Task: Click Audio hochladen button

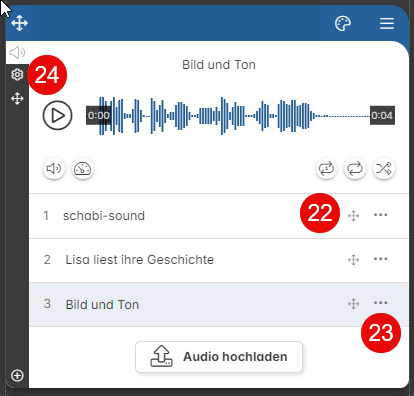Action: click(219, 357)
